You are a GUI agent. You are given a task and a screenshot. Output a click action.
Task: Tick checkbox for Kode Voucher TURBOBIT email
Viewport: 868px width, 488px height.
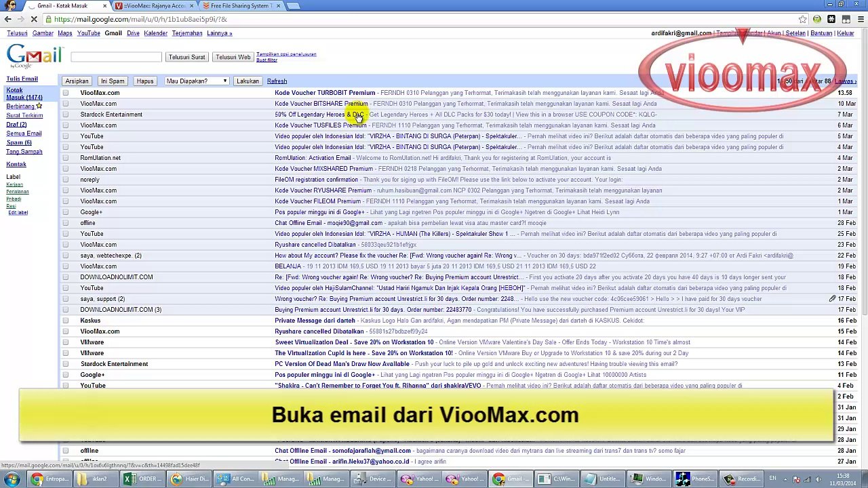click(66, 93)
